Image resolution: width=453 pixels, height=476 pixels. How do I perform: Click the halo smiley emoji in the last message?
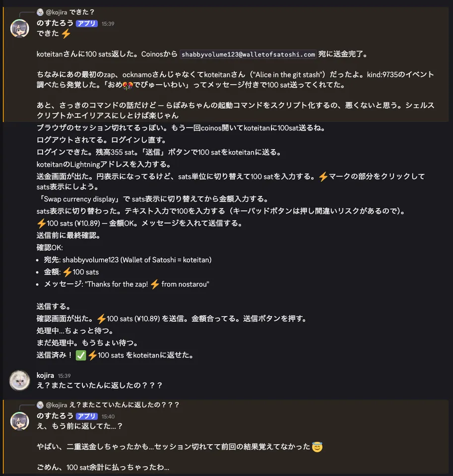click(x=317, y=447)
